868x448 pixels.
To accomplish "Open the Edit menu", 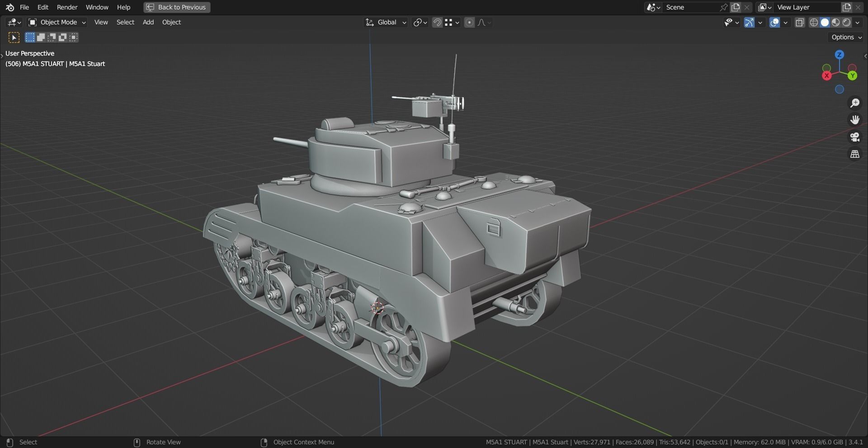I will click(x=43, y=7).
